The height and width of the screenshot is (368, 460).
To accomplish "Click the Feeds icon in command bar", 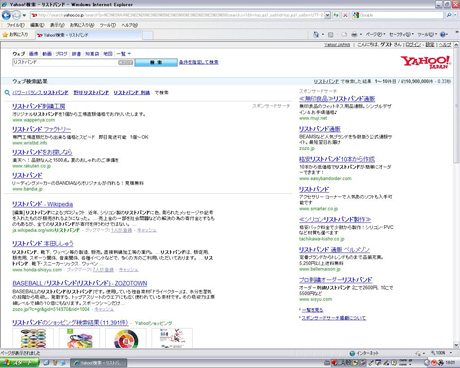I will [x=331, y=35].
